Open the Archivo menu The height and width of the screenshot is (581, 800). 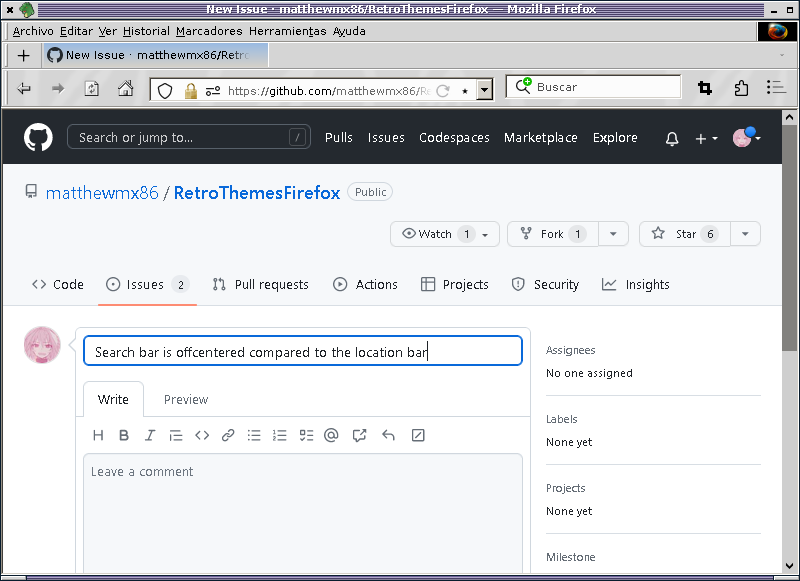[33, 31]
